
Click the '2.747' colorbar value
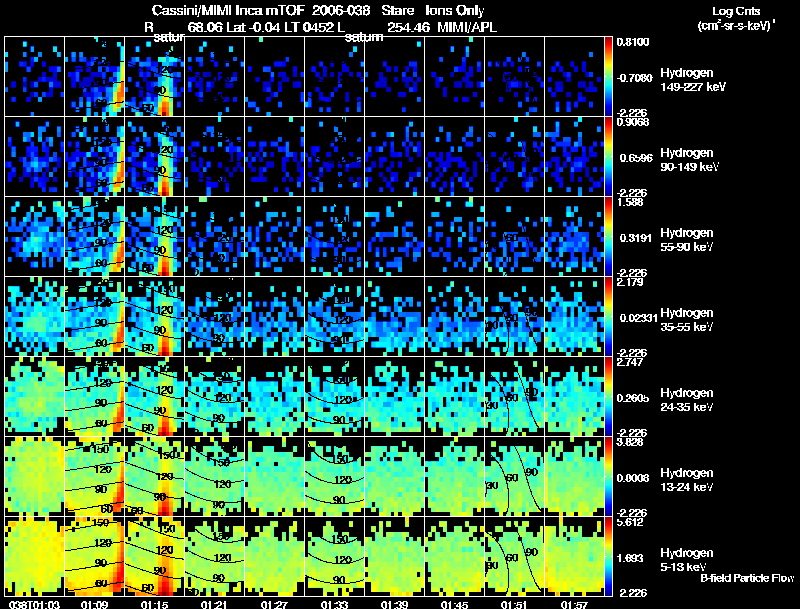pos(630,362)
